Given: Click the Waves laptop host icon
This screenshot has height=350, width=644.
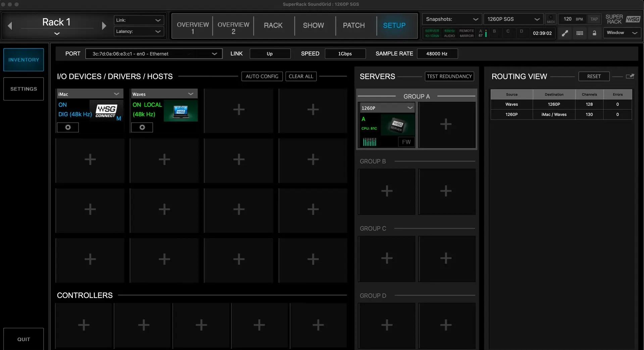Looking at the screenshot, I should point(181,111).
